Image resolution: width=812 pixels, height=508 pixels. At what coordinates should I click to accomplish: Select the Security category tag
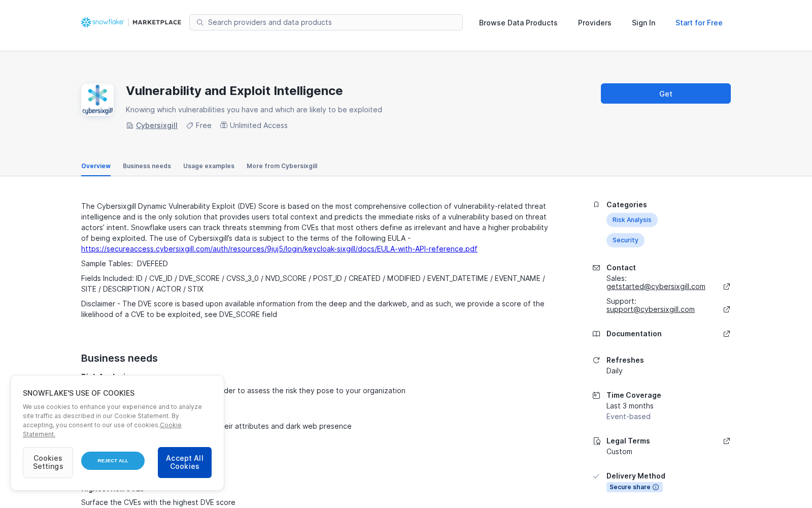[625, 240]
